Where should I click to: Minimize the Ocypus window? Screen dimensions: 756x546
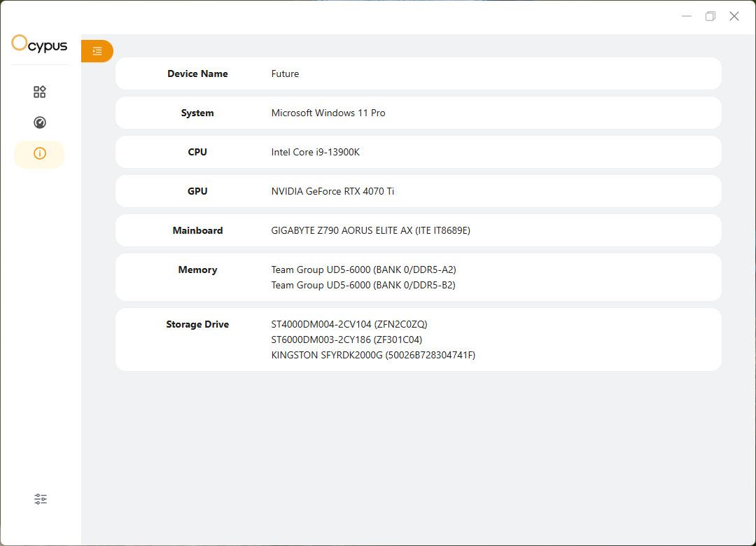(x=687, y=16)
